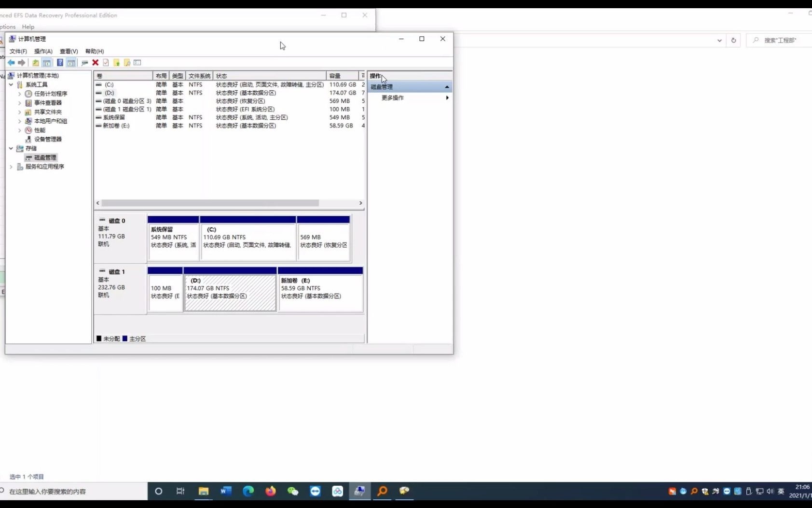Image resolution: width=812 pixels, height=508 pixels.
Task: Open Firefox from the taskbar
Action: click(x=271, y=491)
